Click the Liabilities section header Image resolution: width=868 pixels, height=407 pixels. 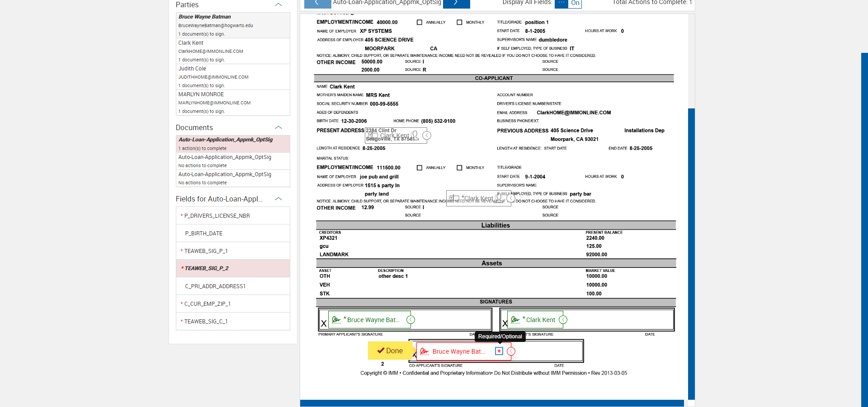[495, 225]
